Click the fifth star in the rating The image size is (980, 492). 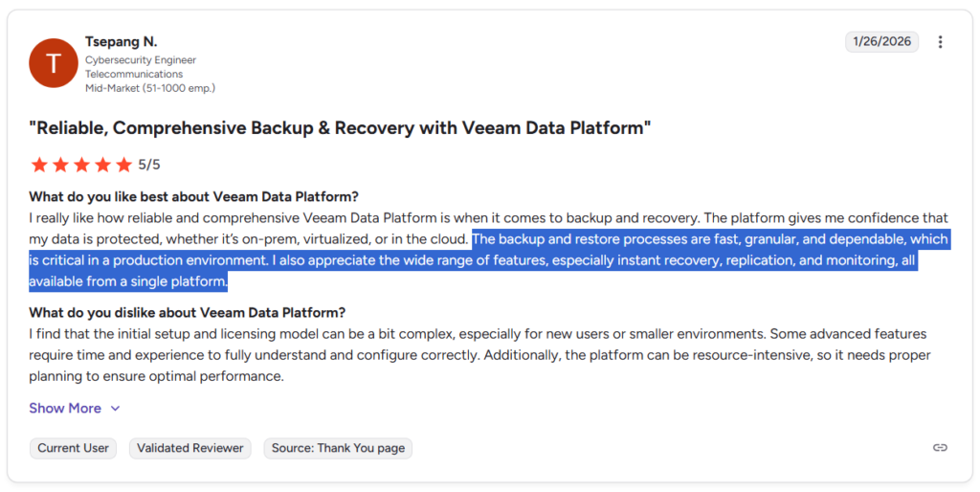tap(123, 165)
